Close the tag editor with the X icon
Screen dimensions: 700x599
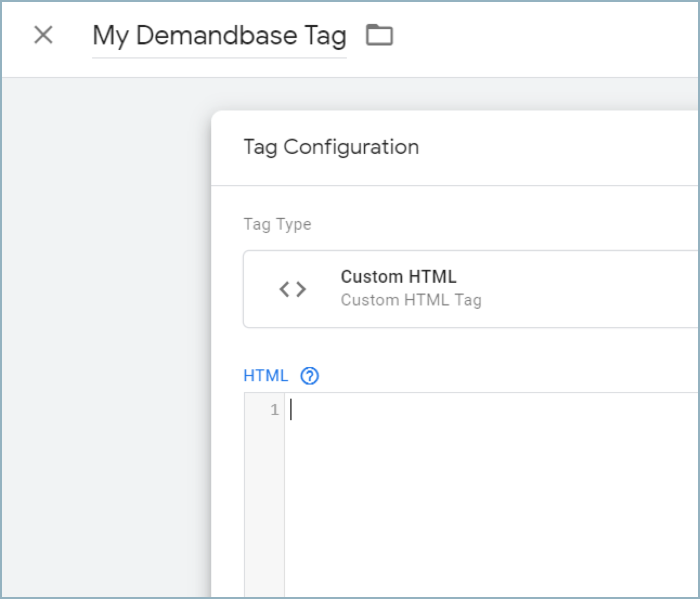43,36
